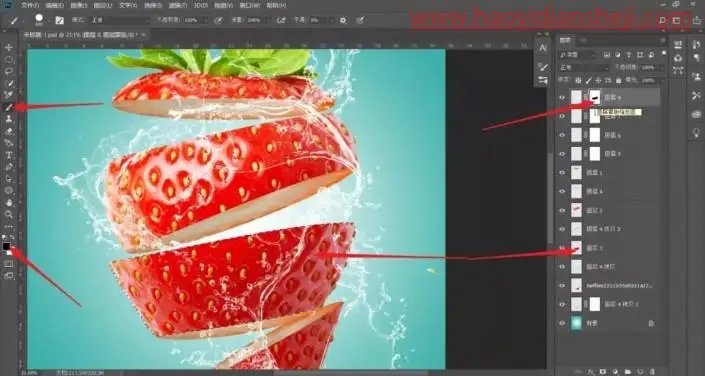Click the add layer mask icon
The height and width of the screenshot is (376, 705).
[602, 372]
